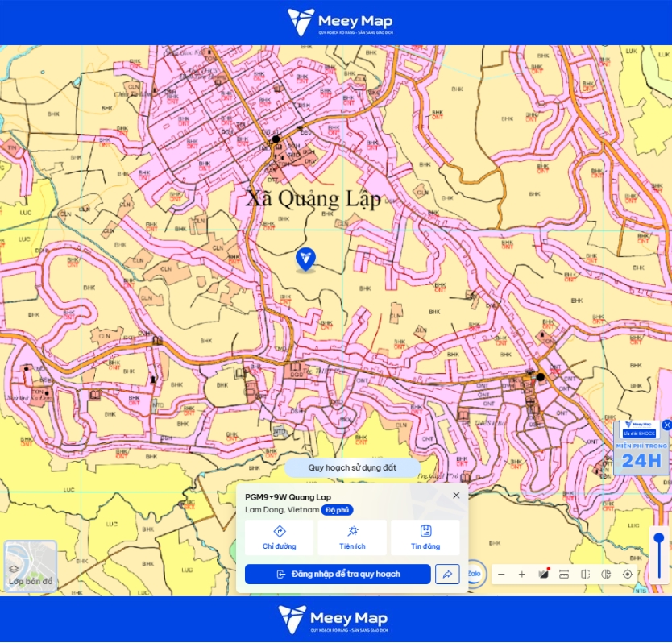The height and width of the screenshot is (643, 672).
Task: Click the circular chart tool icon
Action: (x=606, y=575)
